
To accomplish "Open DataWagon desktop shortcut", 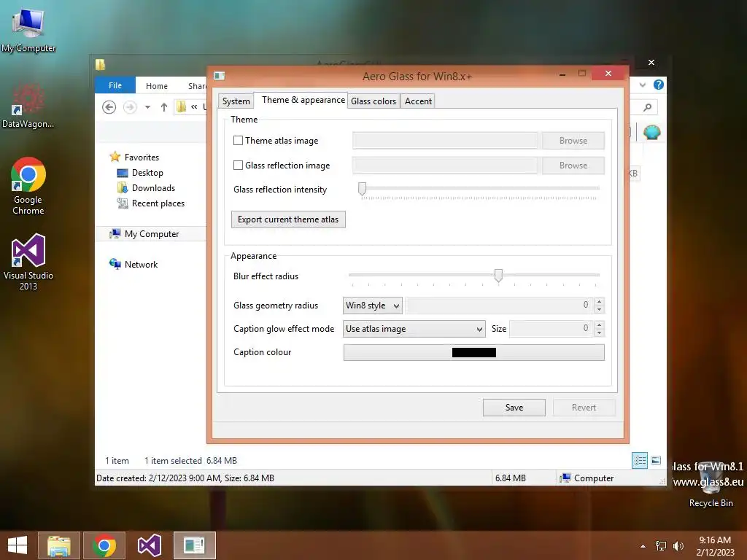I will tap(28, 106).
